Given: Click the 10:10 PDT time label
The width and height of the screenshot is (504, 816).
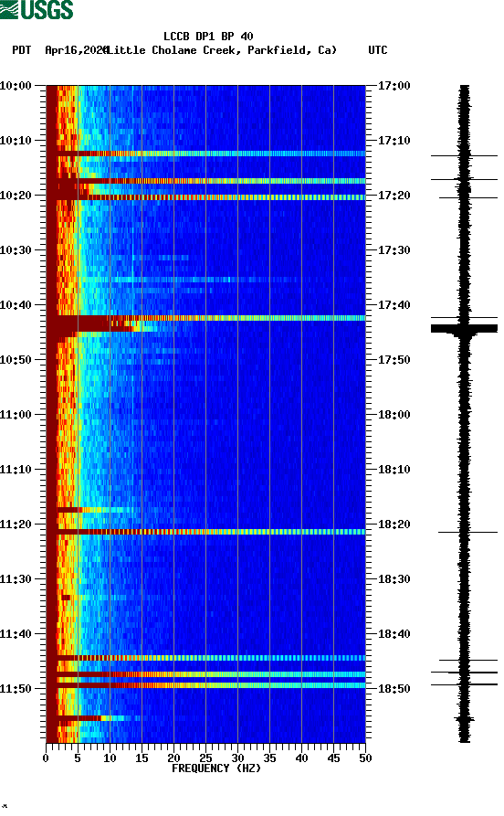Looking at the screenshot, I should pyautogui.click(x=16, y=141).
